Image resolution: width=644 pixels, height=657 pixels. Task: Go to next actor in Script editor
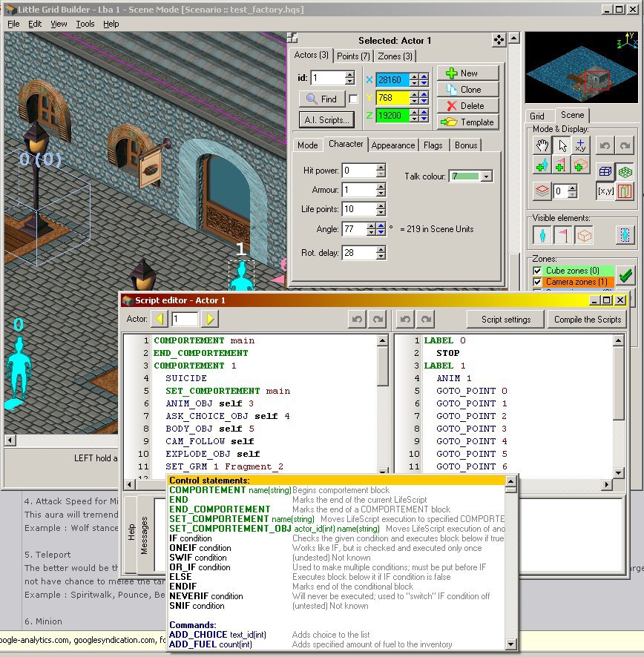210,319
